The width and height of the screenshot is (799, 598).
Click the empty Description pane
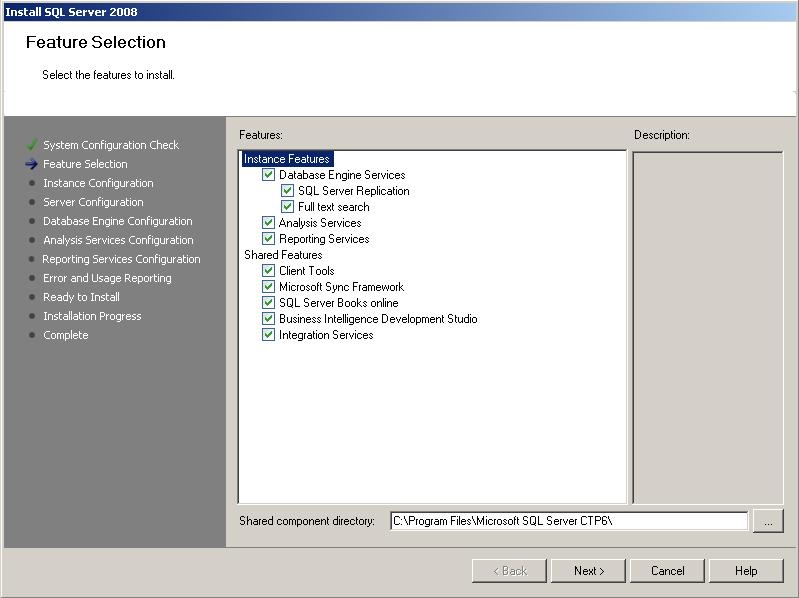(707, 328)
